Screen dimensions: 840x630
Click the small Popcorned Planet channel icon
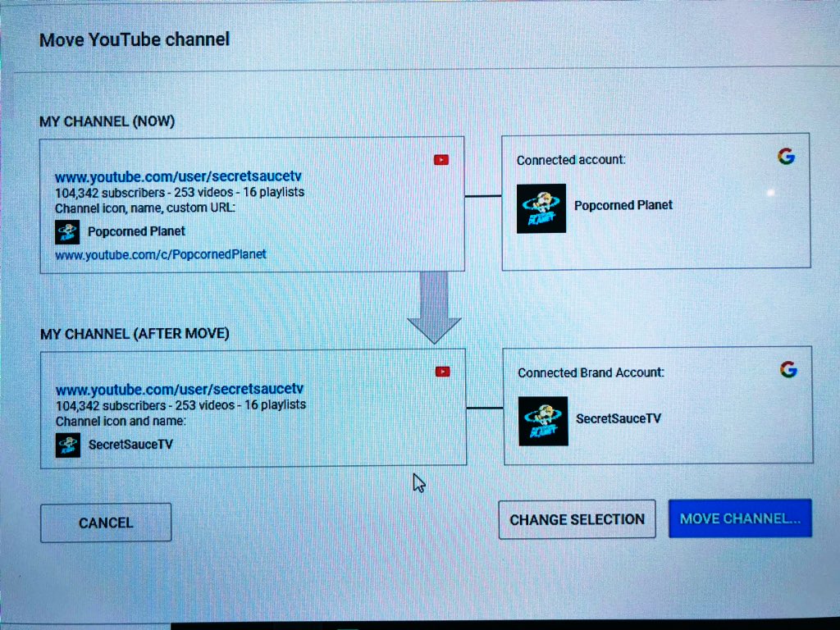pos(67,232)
